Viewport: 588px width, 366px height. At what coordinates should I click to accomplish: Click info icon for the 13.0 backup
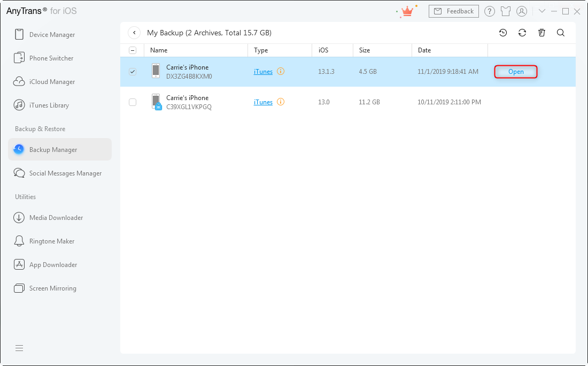click(x=281, y=102)
